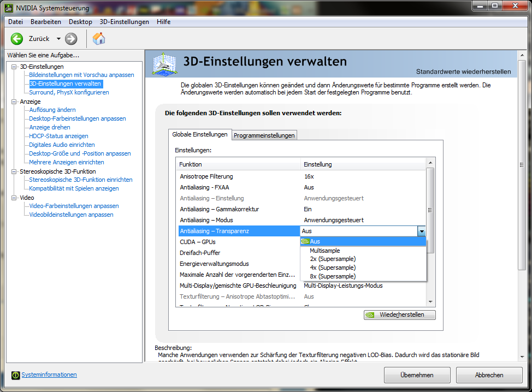This screenshot has width=532, height=392.
Task: Select Multi-Display/gemischte GPU-Beschleunigung row
Action: coord(302,286)
